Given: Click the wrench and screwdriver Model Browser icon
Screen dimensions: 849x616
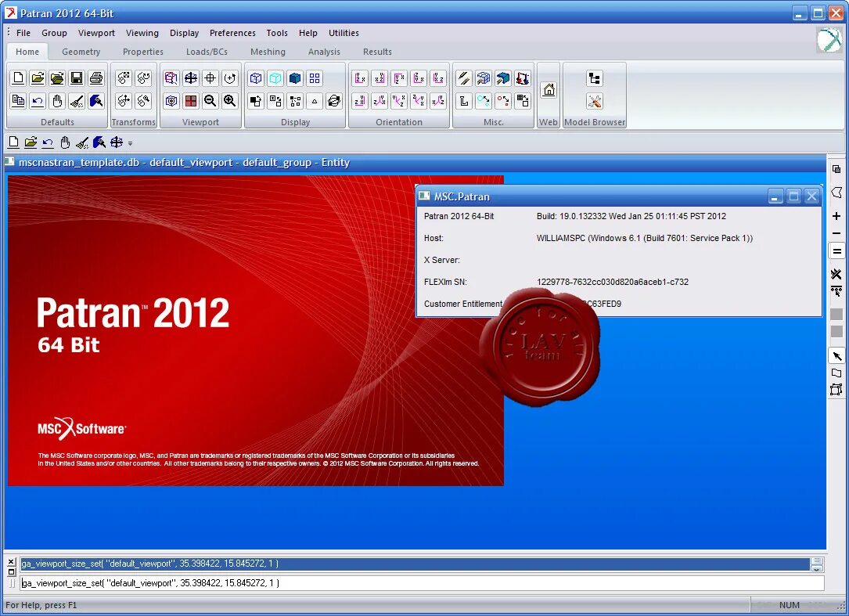Looking at the screenshot, I should (x=594, y=101).
